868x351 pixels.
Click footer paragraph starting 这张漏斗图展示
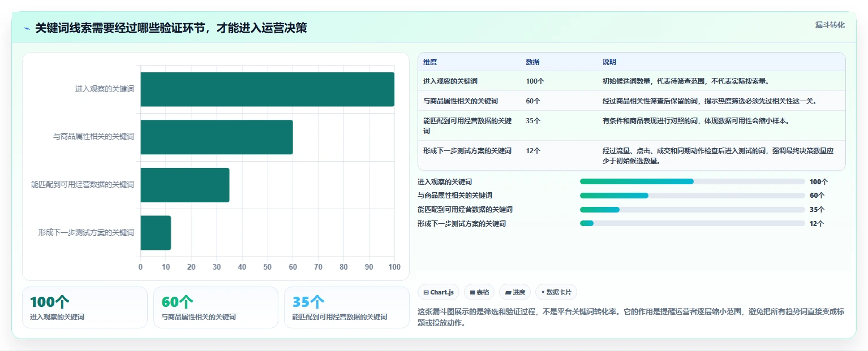pos(630,317)
